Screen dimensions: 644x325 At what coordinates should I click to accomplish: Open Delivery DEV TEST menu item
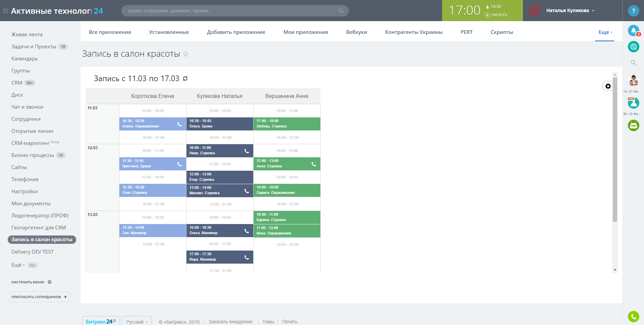click(33, 252)
